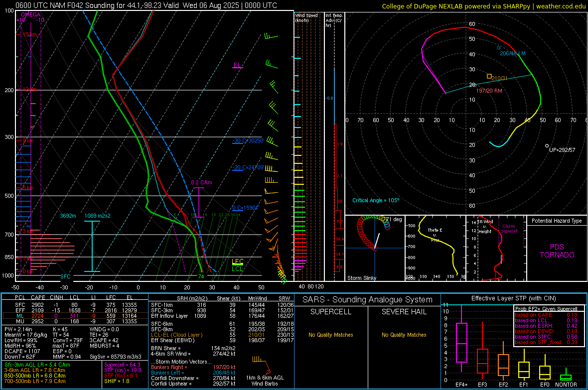Click the 8.2 C/km lapse rate annotation
The image size is (588, 390).
click(201, 182)
